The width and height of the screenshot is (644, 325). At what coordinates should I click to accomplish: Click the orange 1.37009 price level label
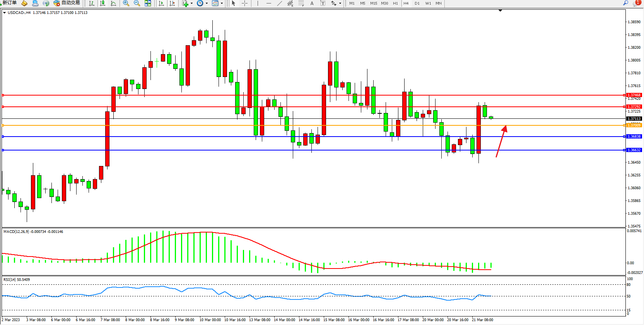pos(634,125)
